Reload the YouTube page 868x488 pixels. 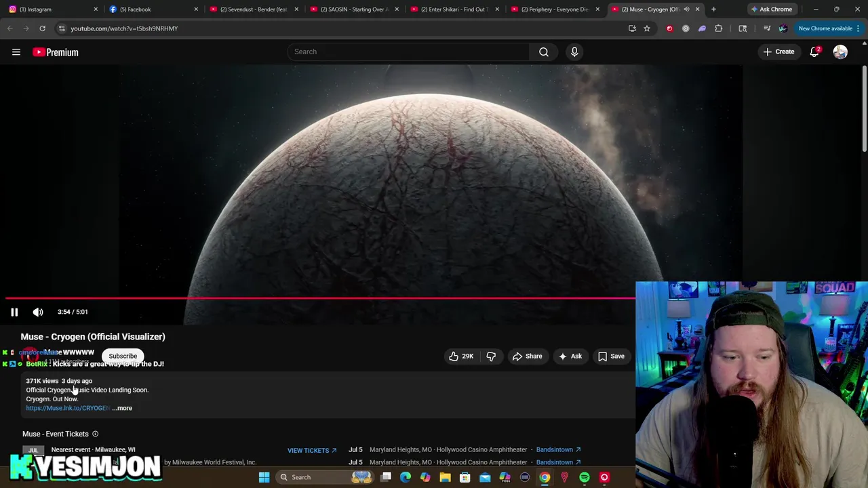point(42,28)
